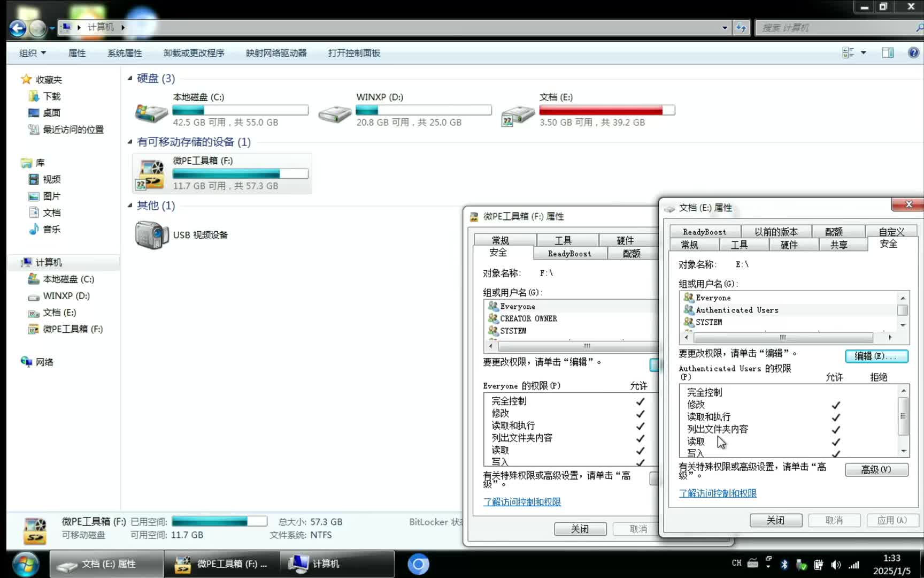Open the 了解访问控制和权限 link
The image size is (924, 578).
717,493
